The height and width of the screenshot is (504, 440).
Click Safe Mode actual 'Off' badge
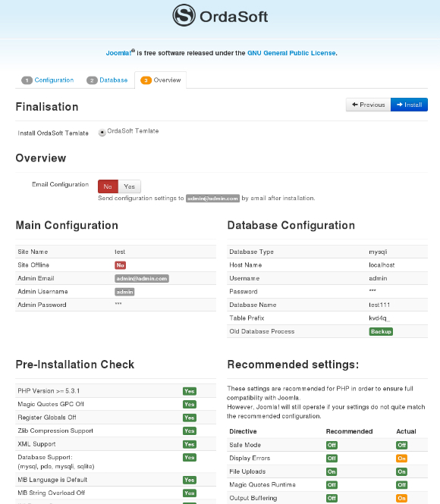[x=402, y=445]
